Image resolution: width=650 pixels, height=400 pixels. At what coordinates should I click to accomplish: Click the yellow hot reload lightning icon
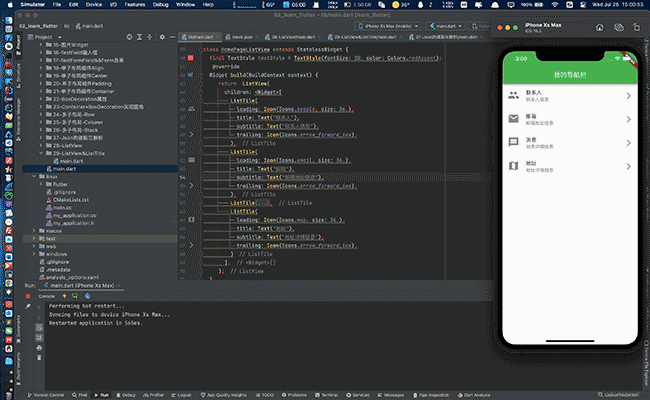(64, 296)
